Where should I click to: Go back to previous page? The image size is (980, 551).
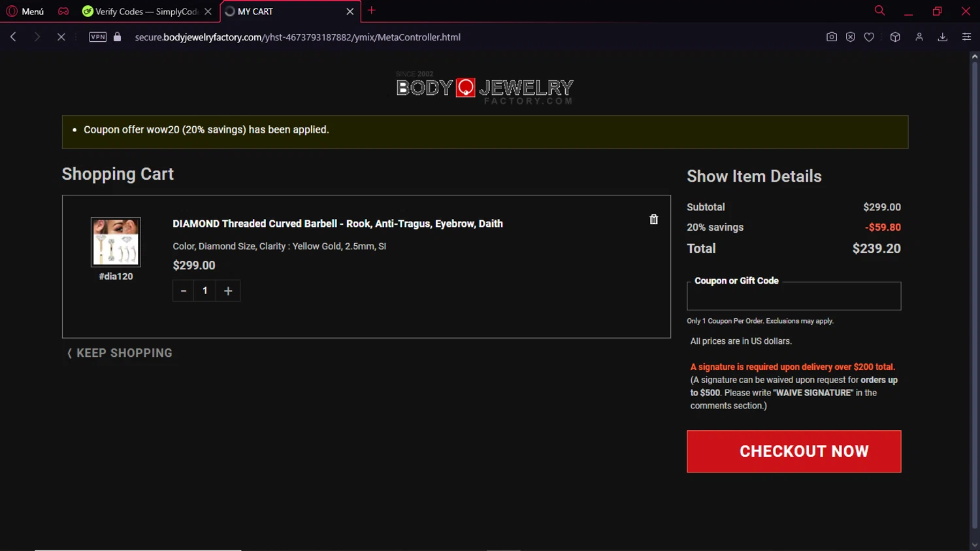point(13,37)
